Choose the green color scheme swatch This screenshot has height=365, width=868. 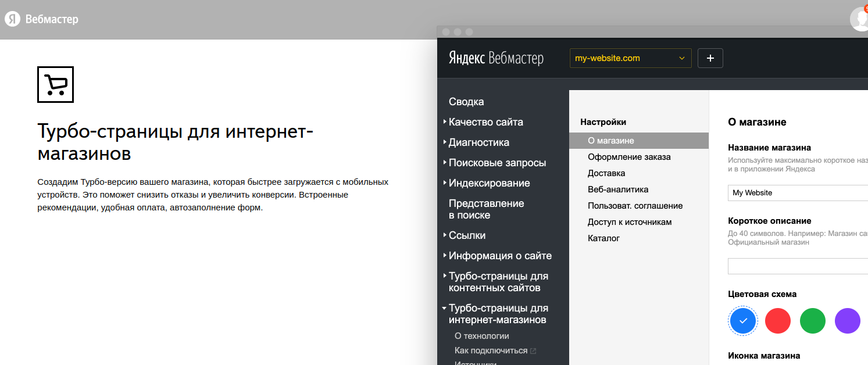(x=813, y=321)
